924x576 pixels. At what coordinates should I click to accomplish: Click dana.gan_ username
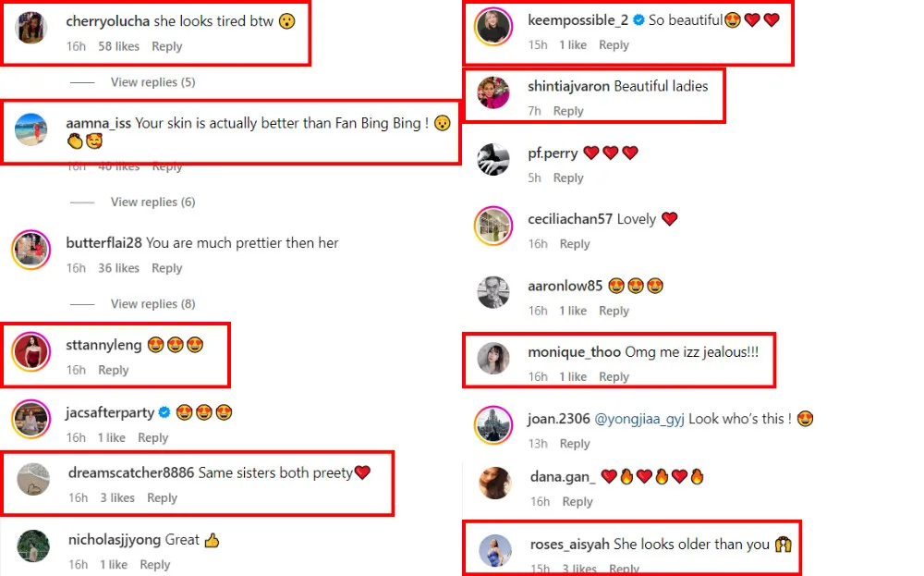coord(562,477)
